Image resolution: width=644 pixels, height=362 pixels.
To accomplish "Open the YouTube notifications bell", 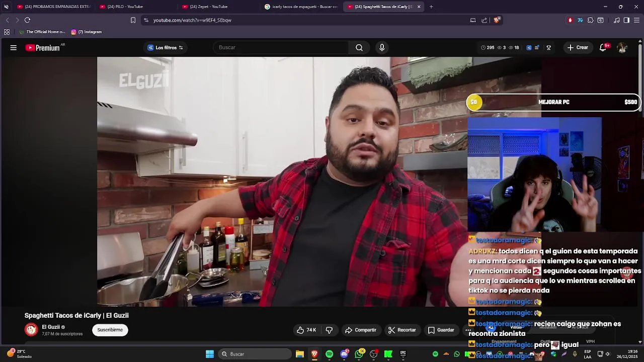I will click(x=603, y=47).
